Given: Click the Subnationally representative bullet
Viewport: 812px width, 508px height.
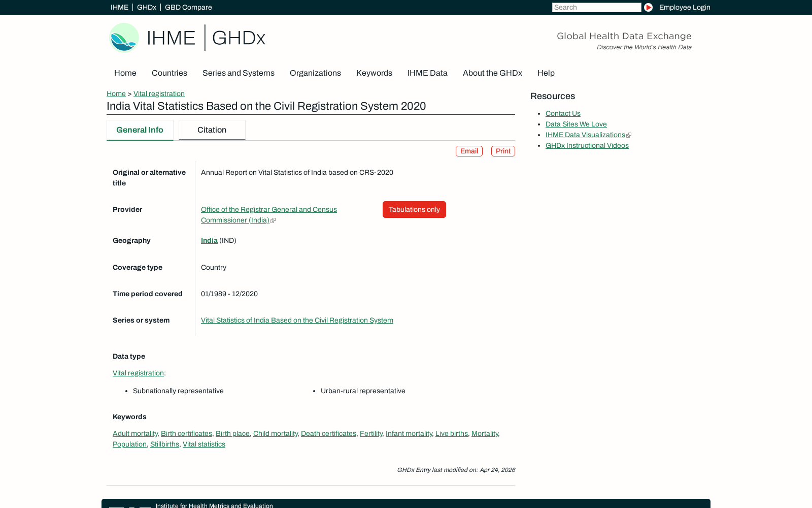Looking at the screenshot, I should [178, 391].
